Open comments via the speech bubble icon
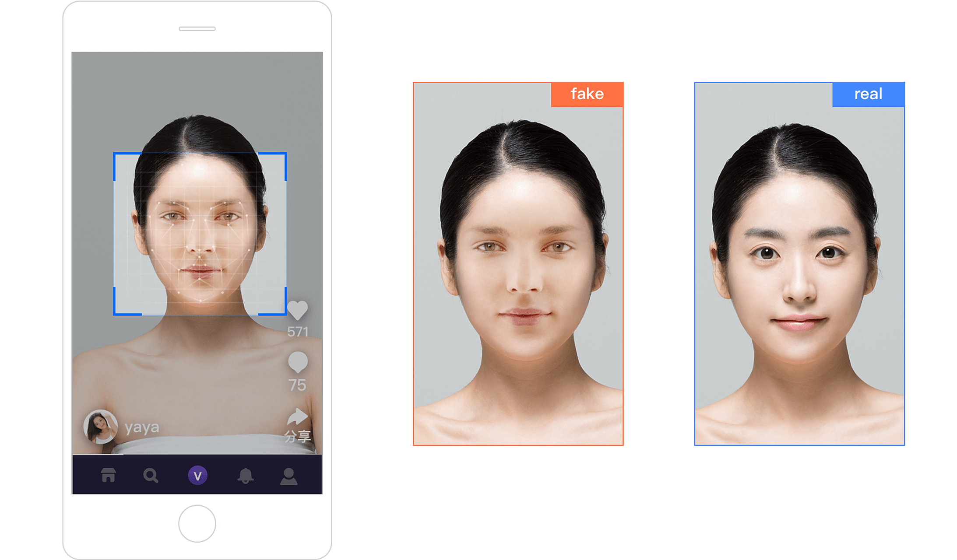This screenshot has height=560, width=957. point(298,362)
